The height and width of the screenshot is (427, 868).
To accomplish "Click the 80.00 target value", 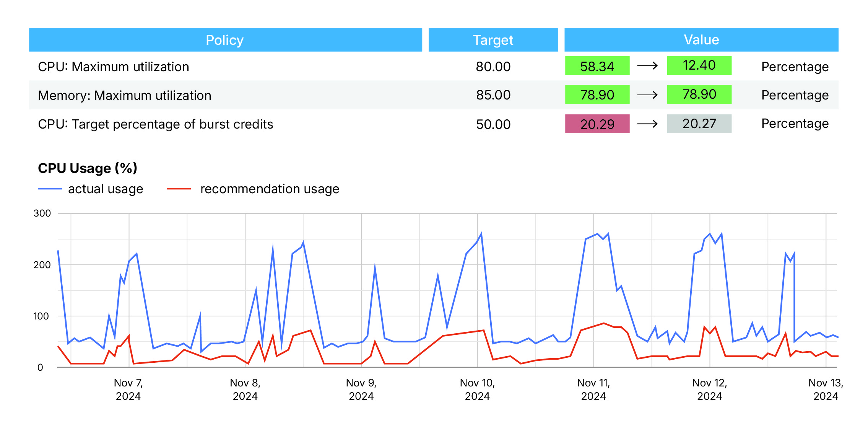I will pos(493,67).
